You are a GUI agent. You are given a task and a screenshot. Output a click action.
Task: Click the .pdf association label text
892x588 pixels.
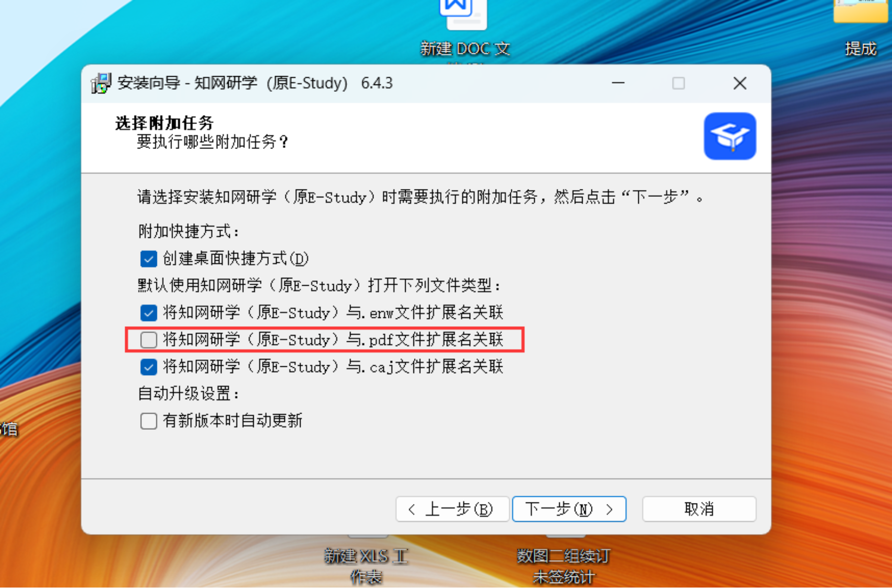[x=333, y=339]
